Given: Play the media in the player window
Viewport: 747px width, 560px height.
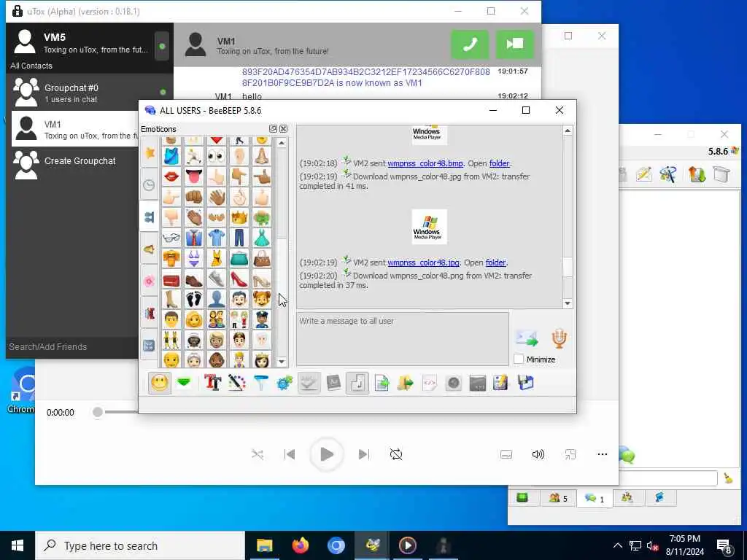Looking at the screenshot, I should click(x=326, y=454).
